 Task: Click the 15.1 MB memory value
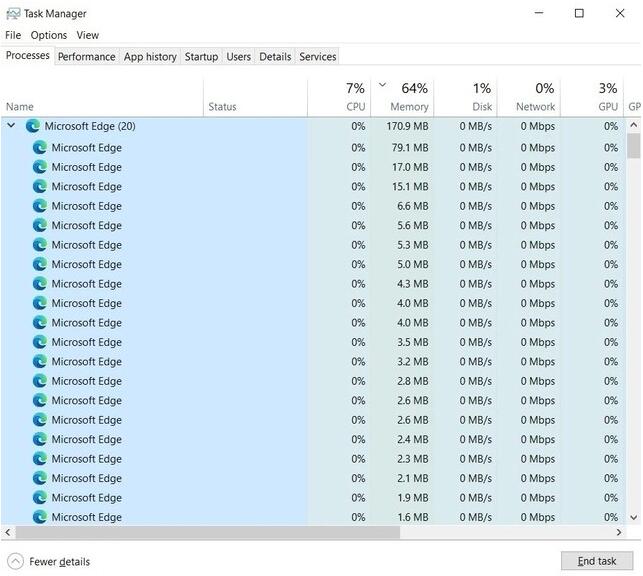coord(410,187)
